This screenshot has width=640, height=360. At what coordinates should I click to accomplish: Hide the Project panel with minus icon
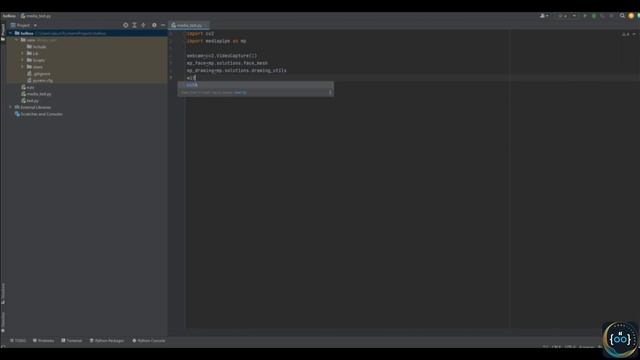[x=163, y=25]
